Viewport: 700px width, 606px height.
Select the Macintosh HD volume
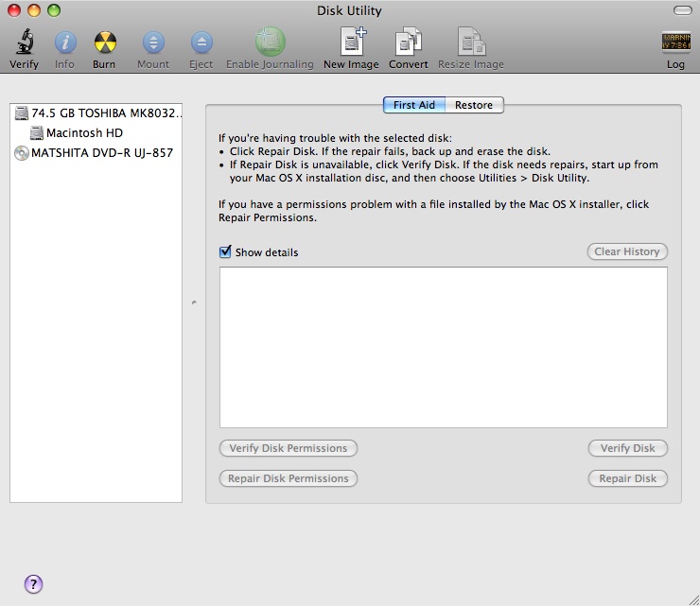96,133
